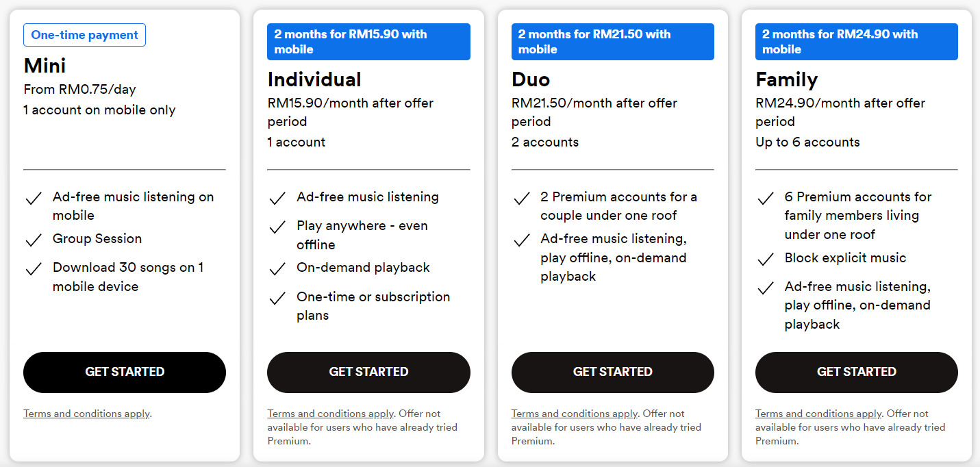The image size is (980, 467).
Task: Click checkmark next to 2 Premium accounts
Action: point(522,199)
